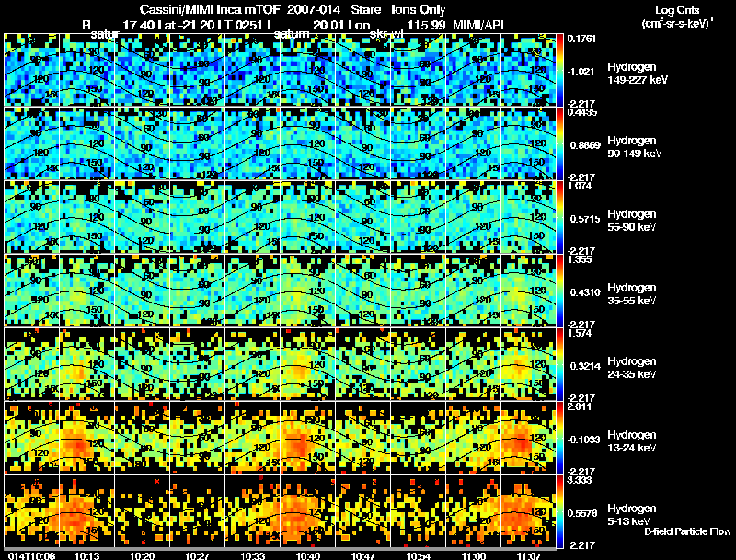Click the colorbar beside Hydrogen 55-90 keV

[559, 217]
